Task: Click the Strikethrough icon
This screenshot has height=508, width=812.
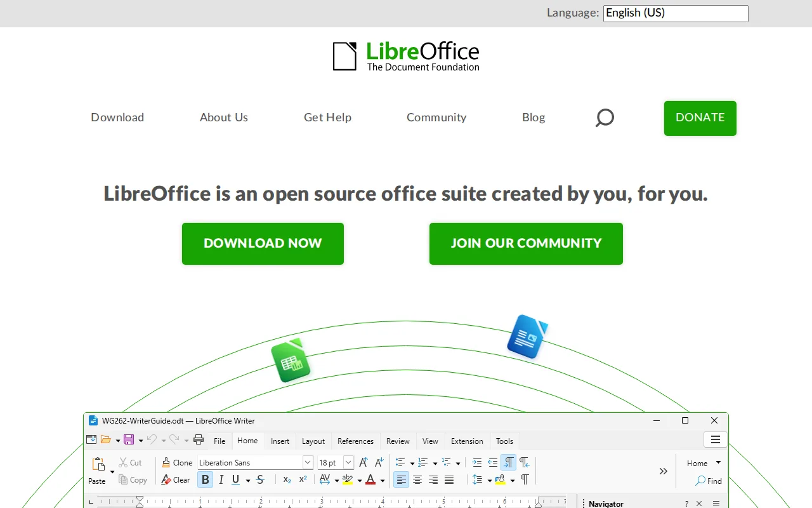Action: pos(260,480)
